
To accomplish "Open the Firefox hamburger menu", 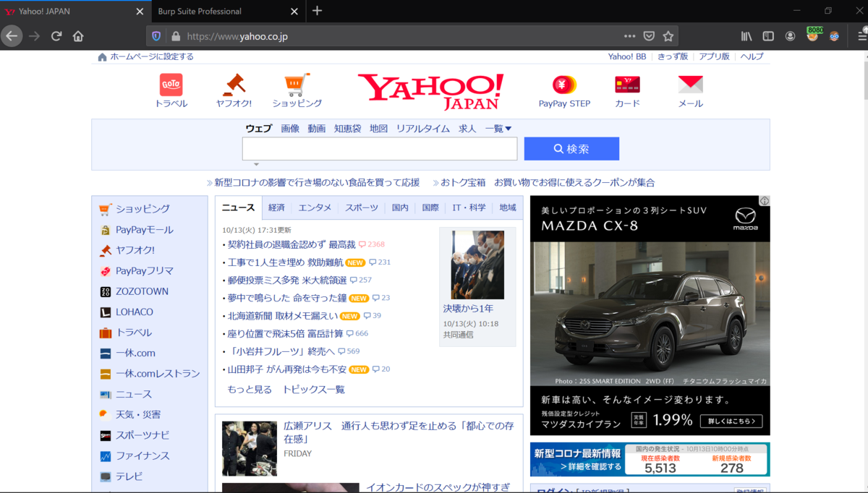I will point(862,36).
